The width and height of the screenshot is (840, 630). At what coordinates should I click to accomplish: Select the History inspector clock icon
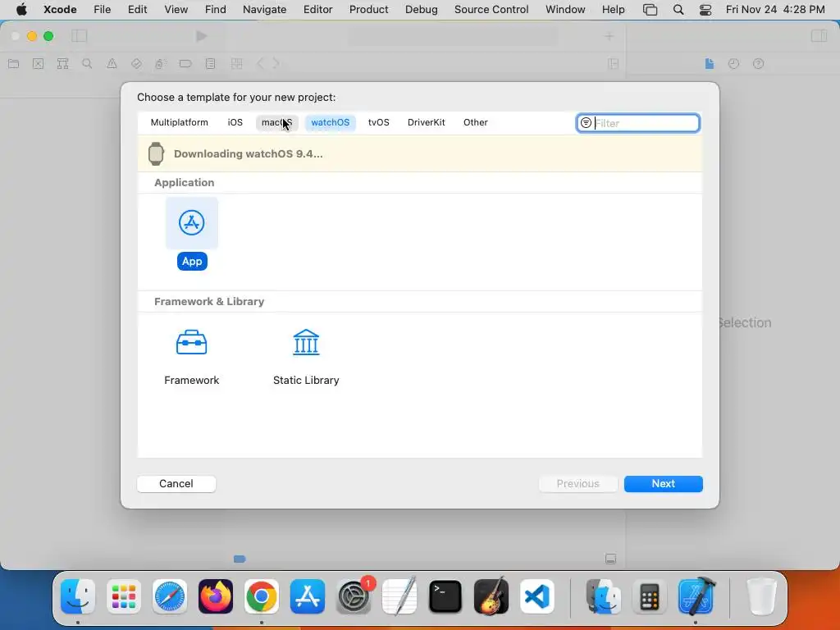tap(733, 64)
